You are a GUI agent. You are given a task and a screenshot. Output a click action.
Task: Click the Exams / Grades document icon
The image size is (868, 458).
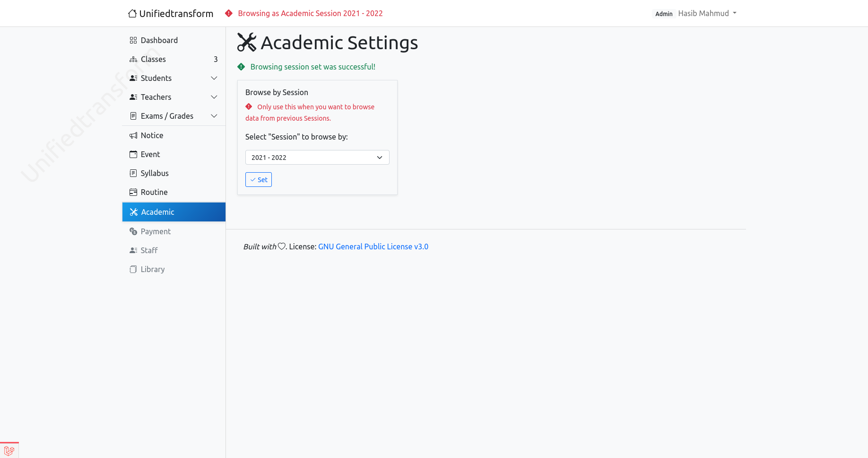point(133,116)
